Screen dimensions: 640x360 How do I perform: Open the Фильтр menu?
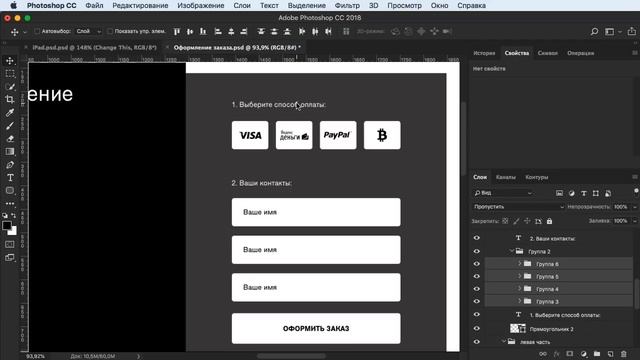coord(347,6)
